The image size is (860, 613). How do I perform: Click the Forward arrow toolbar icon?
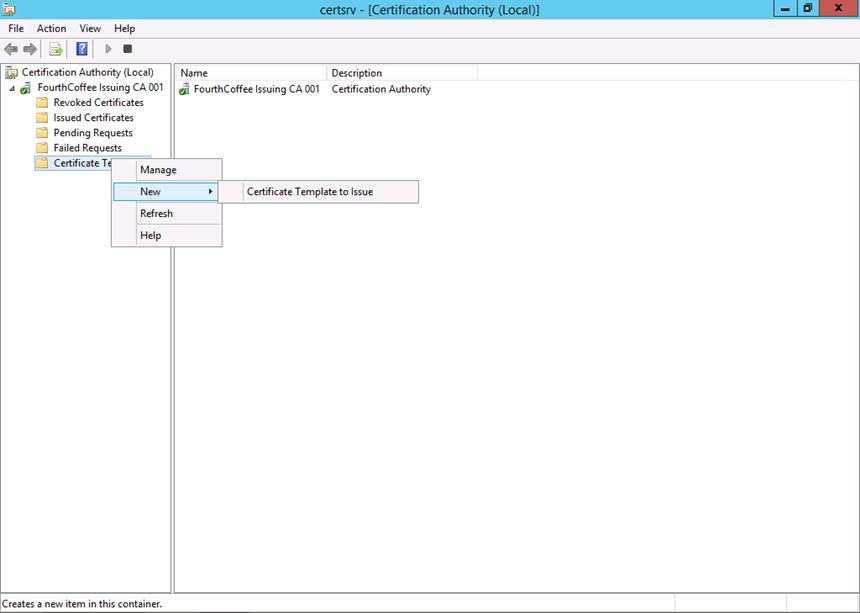click(x=30, y=49)
